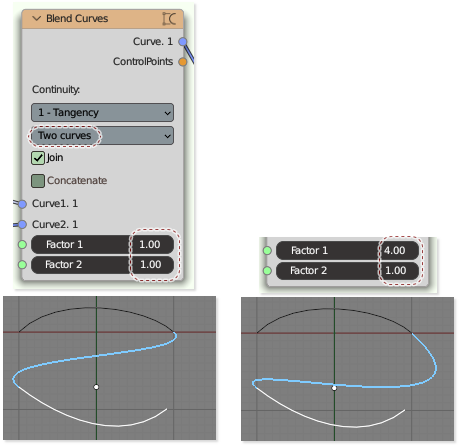Click the Factor 1 field showing 4.00
460x445 pixels.
tap(347, 251)
